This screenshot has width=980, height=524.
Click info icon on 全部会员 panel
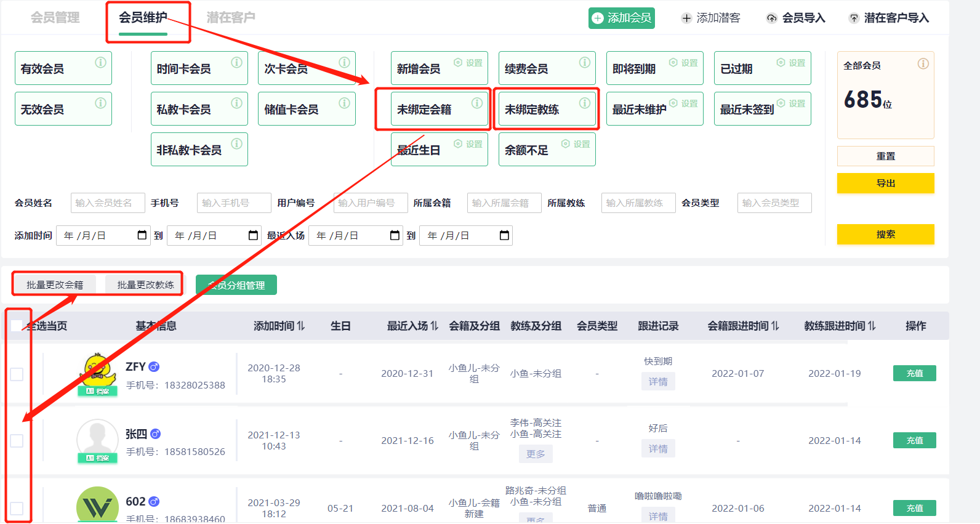[x=923, y=64]
